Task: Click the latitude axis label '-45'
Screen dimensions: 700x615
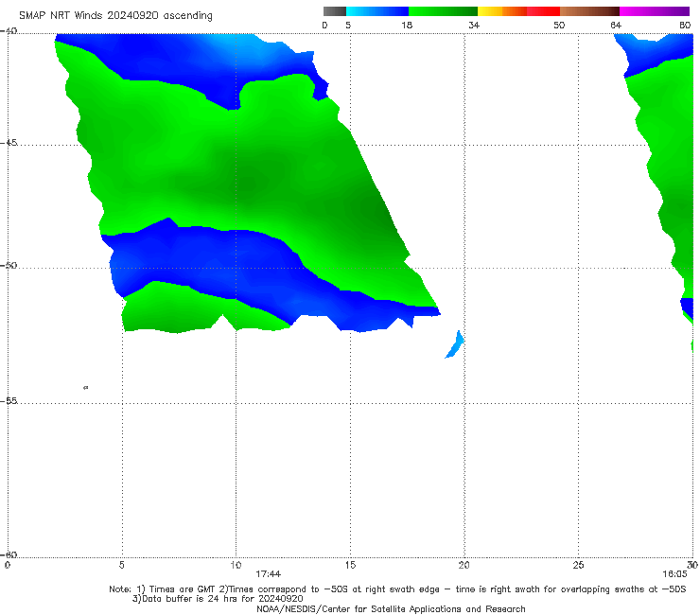Action: pos(9,143)
